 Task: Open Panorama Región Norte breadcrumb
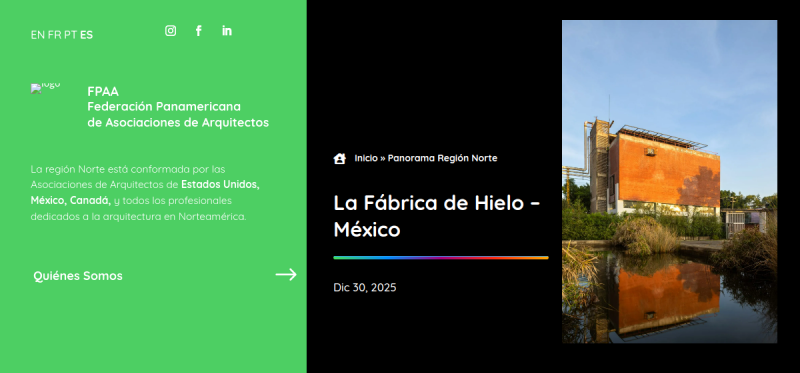click(x=442, y=158)
